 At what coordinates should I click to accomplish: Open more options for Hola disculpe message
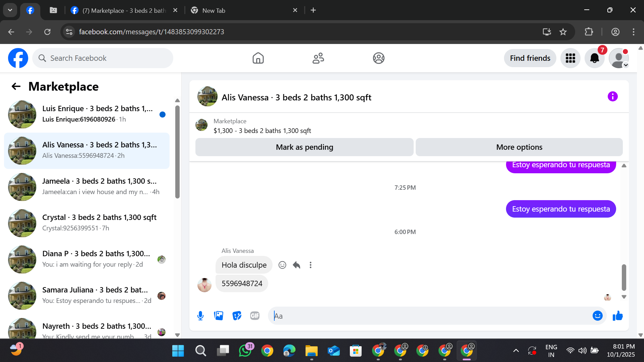coord(311,265)
